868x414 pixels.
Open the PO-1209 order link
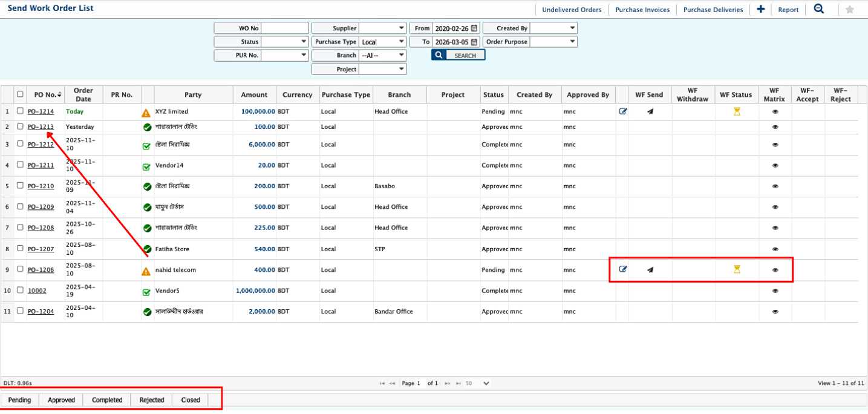pos(41,207)
